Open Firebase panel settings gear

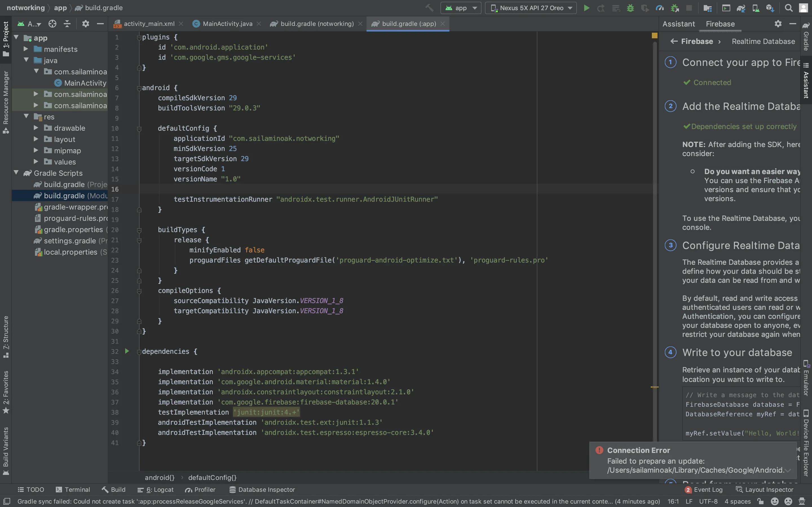coord(778,24)
